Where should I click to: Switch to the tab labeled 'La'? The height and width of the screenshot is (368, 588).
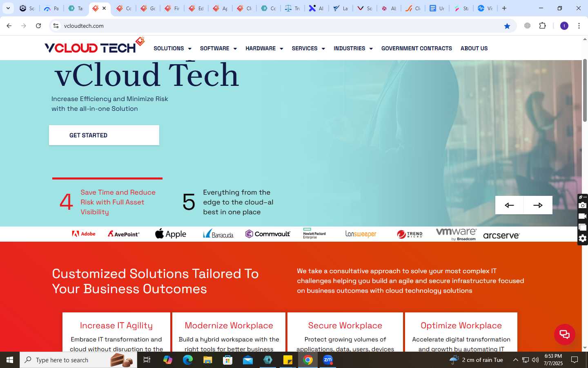[341, 8]
